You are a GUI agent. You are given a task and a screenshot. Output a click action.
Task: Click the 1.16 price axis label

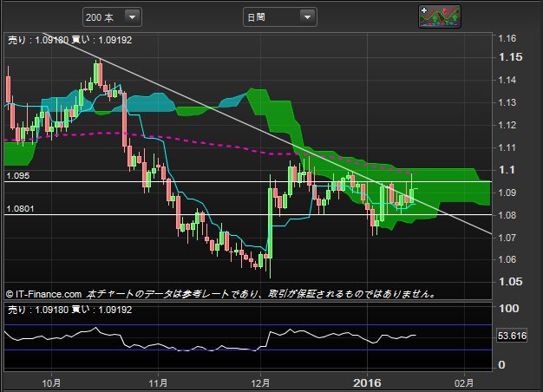tap(507, 38)
